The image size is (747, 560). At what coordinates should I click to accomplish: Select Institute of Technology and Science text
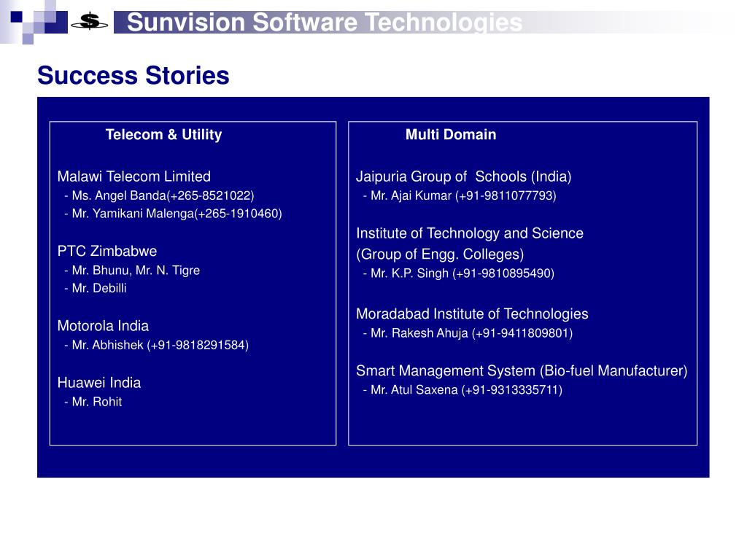pyautogui.click(x=470, y=233)
